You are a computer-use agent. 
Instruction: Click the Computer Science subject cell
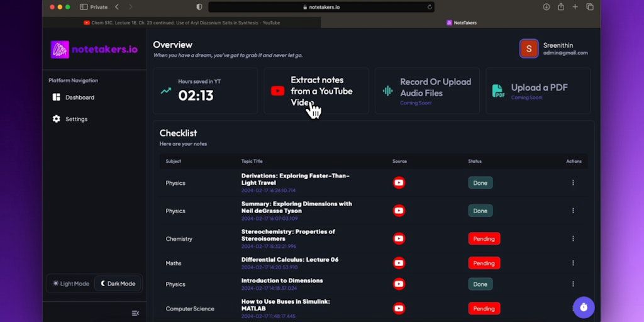point(190,308)
